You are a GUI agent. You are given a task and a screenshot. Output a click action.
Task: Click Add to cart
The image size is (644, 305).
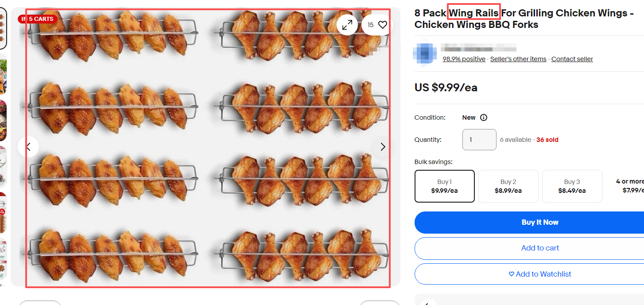click(x=540, y=248)
